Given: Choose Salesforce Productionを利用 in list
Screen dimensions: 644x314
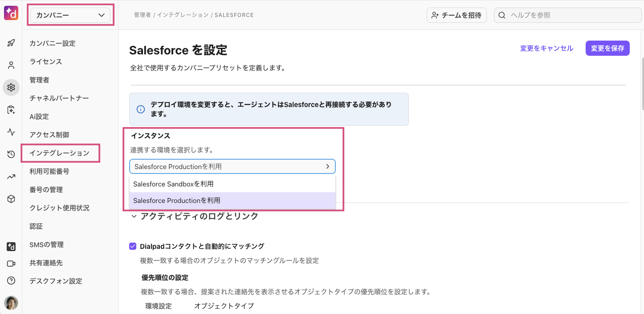Looking at the screenshot, I should pyautogui.click(x=232, y=201).
